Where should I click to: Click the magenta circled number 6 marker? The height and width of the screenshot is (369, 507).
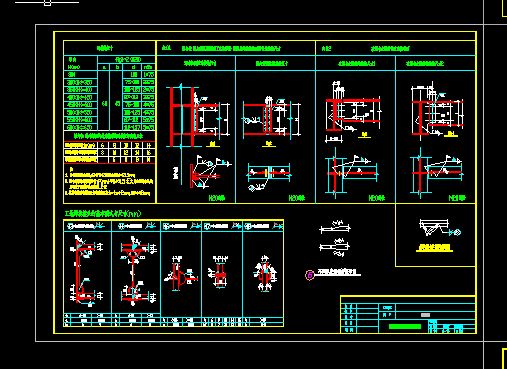pos(310,275)
